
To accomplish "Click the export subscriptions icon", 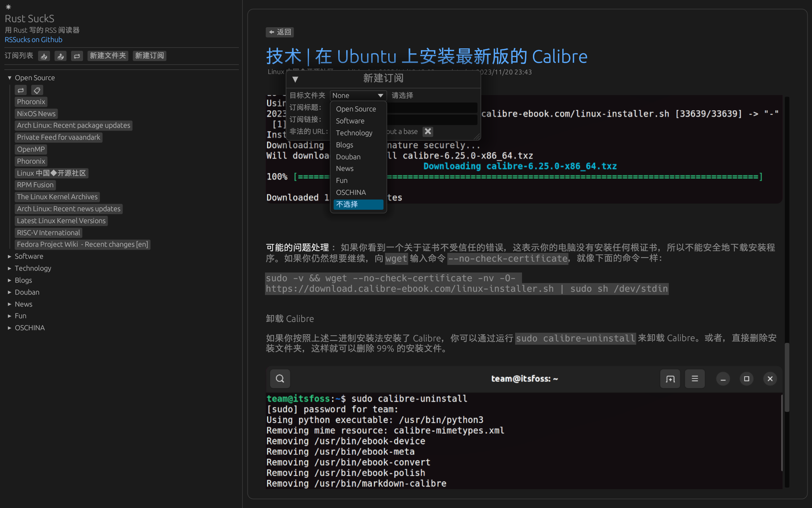I will [61, 56].
